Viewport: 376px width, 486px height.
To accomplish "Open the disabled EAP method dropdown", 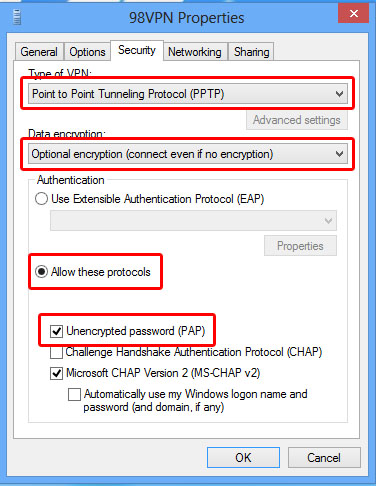I will pos(193,220).
